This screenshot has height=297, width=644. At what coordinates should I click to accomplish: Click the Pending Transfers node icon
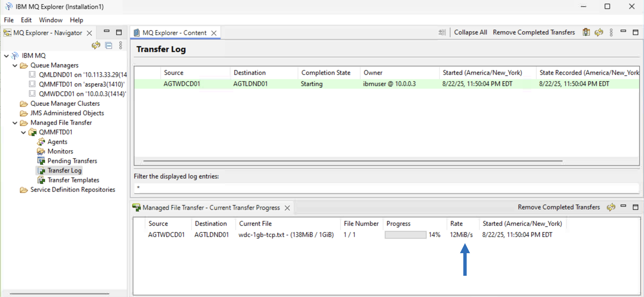point(41,161)
